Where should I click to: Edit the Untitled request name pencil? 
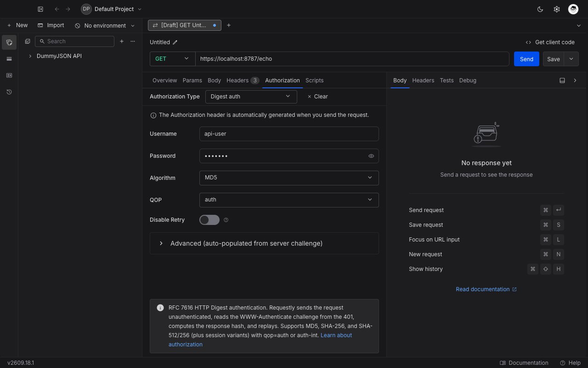click(175, 42)
